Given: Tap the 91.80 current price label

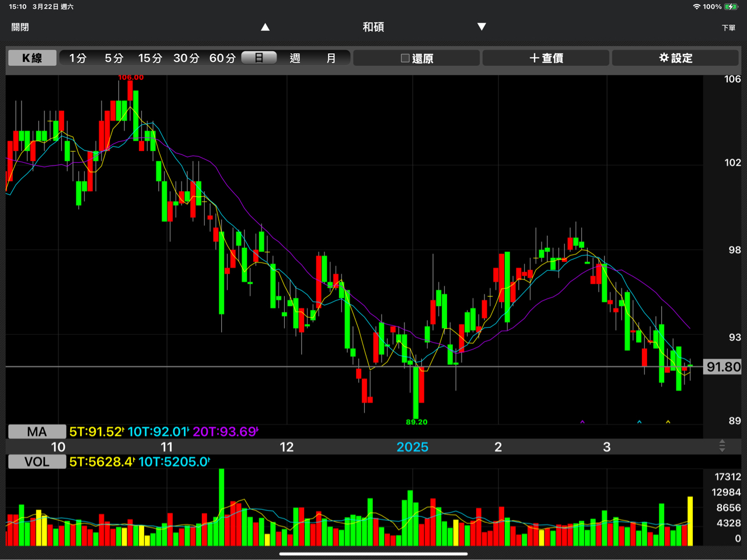Looking at the screenshot, I should [x=723, y=367].
